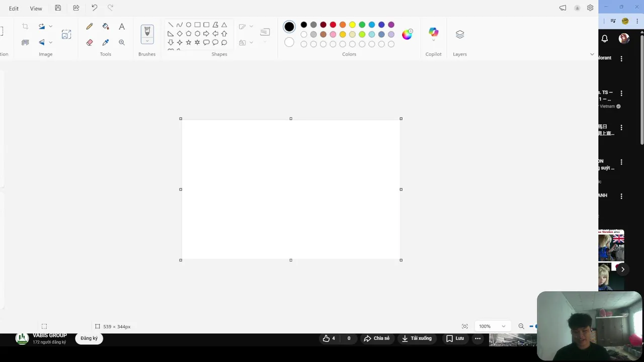Open Paint settings gear
The image size is (644, 362).
coord(590,8)
